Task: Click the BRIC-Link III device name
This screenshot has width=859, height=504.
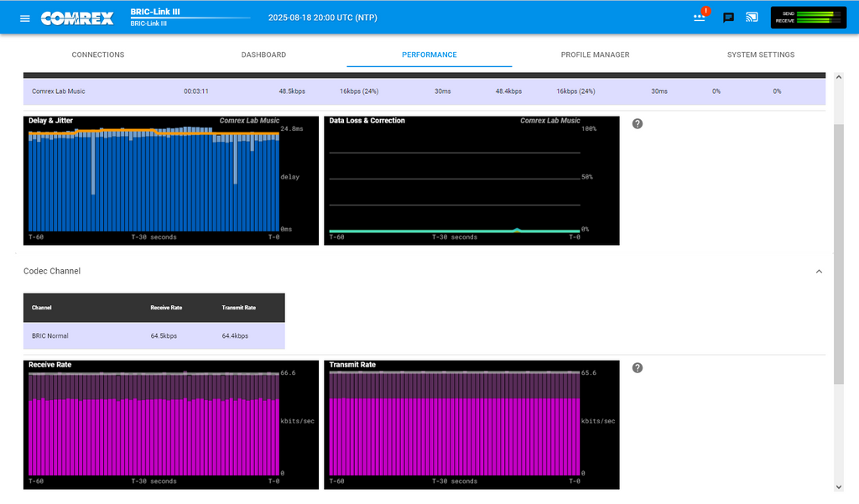Action: (x=155, y=13)
